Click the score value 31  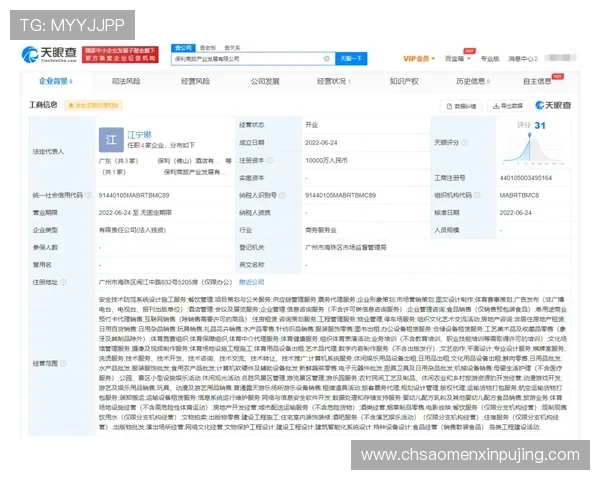[540, 126]
